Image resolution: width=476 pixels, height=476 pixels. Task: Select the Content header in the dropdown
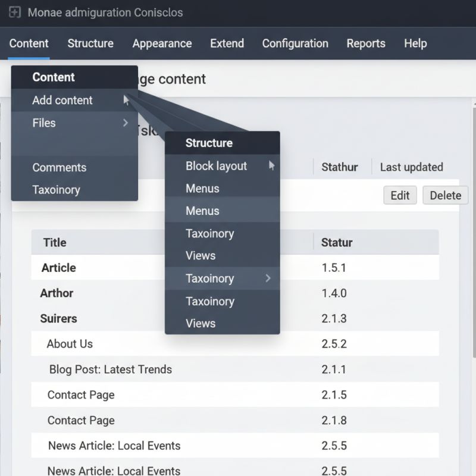[74, 77]
